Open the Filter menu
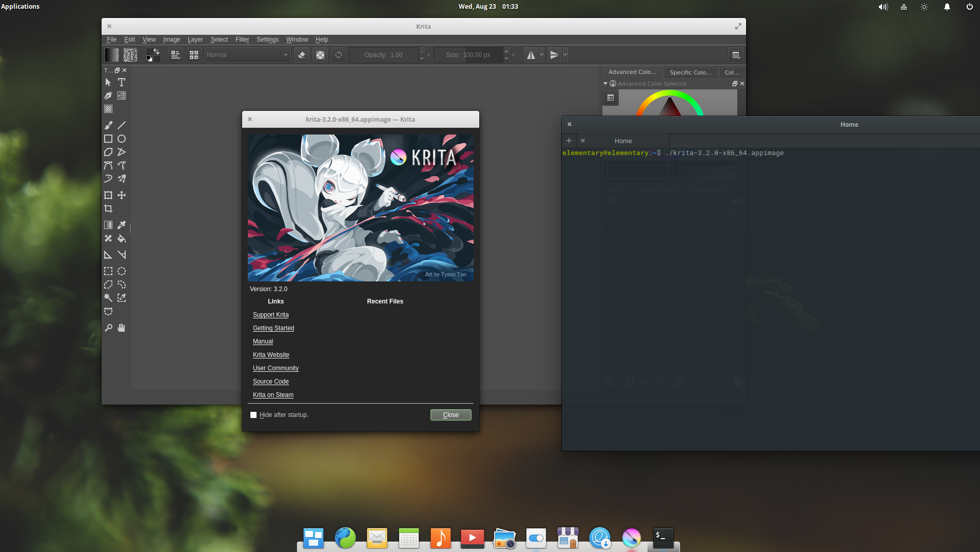Viewport: 980px width, 552px height. (x=242, y=40)
